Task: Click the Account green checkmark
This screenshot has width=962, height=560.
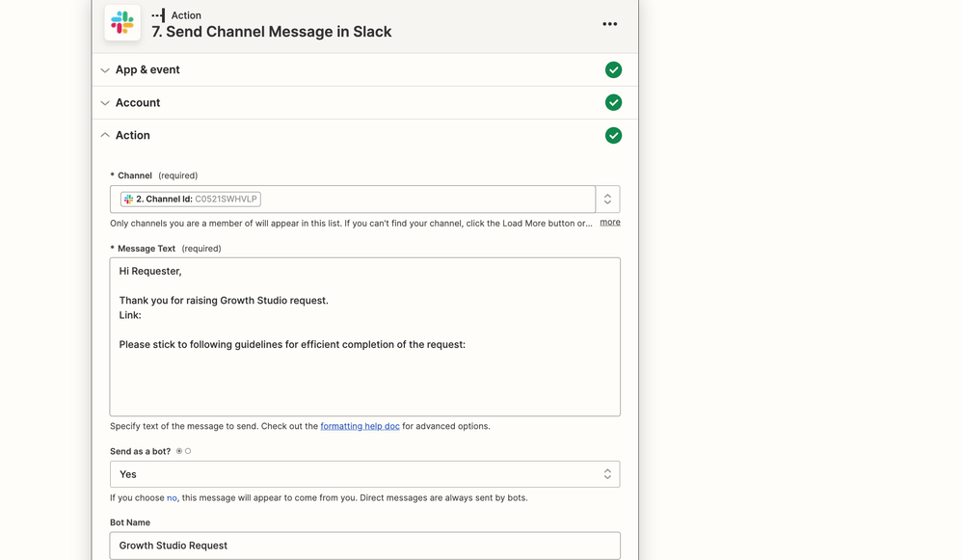Action: [x=613, y=102]
